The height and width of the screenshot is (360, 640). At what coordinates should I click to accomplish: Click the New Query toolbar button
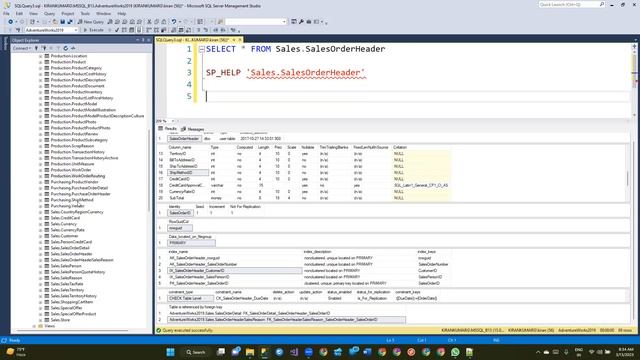pos(91,22)
